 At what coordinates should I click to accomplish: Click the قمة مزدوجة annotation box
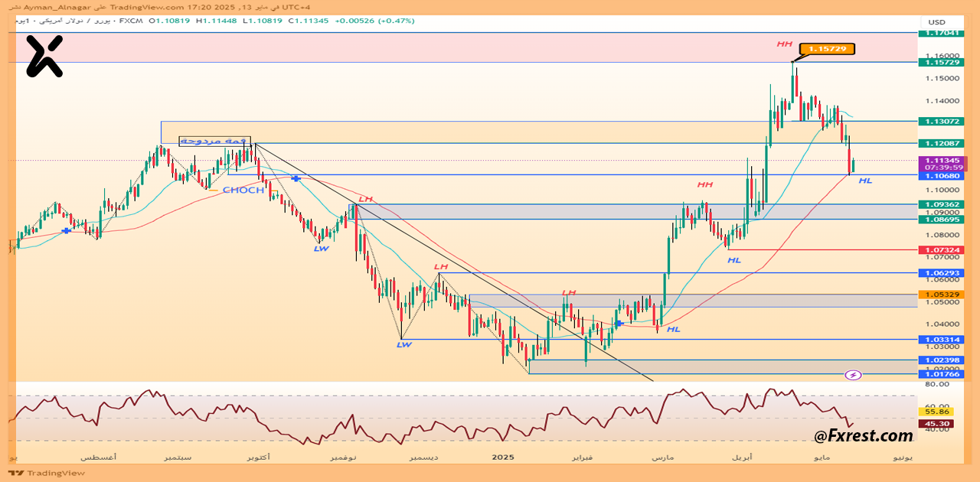(214, 141)
